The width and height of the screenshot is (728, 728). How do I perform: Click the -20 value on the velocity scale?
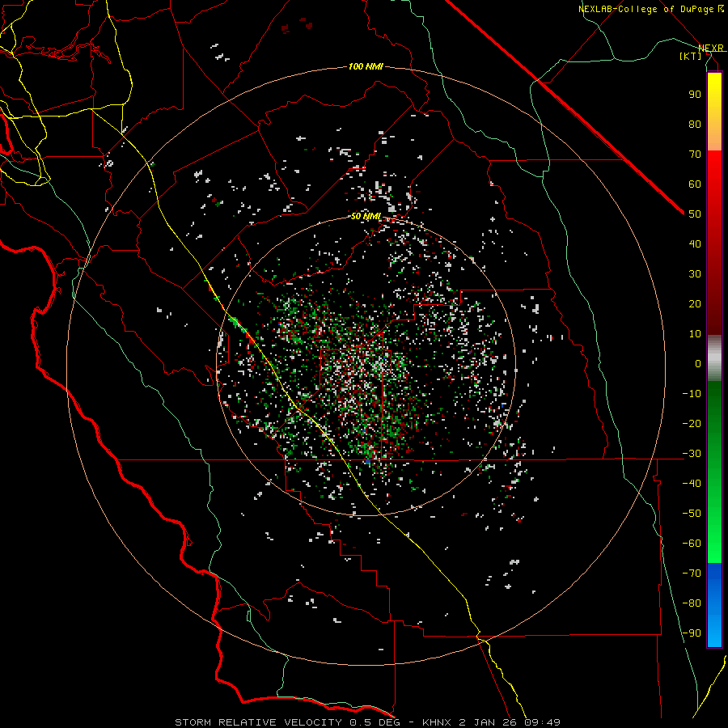[692, 423]
